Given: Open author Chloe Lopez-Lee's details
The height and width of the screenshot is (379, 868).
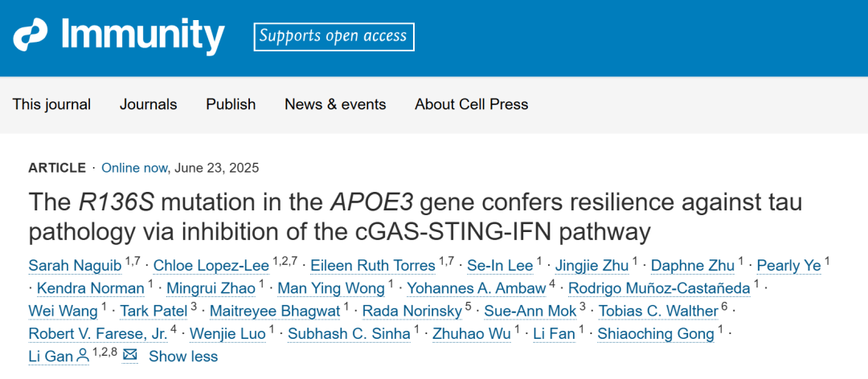Looking at the screenshot, I should (x=211, y=266).
